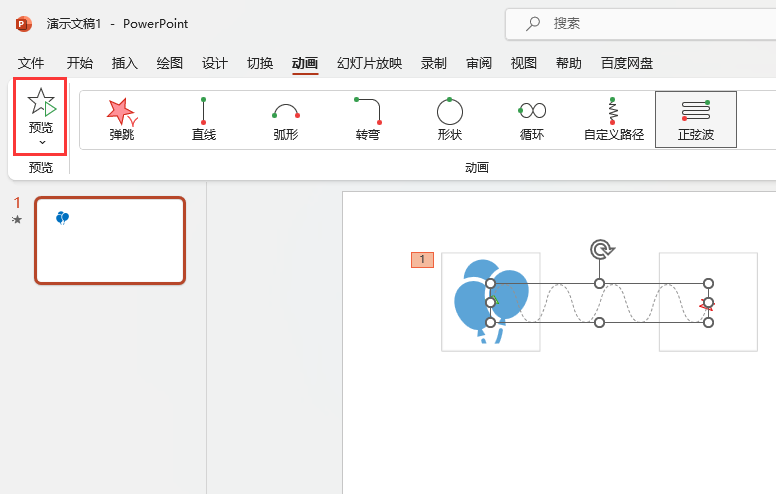Choose 自定义路径 custom path

[614, 119]
